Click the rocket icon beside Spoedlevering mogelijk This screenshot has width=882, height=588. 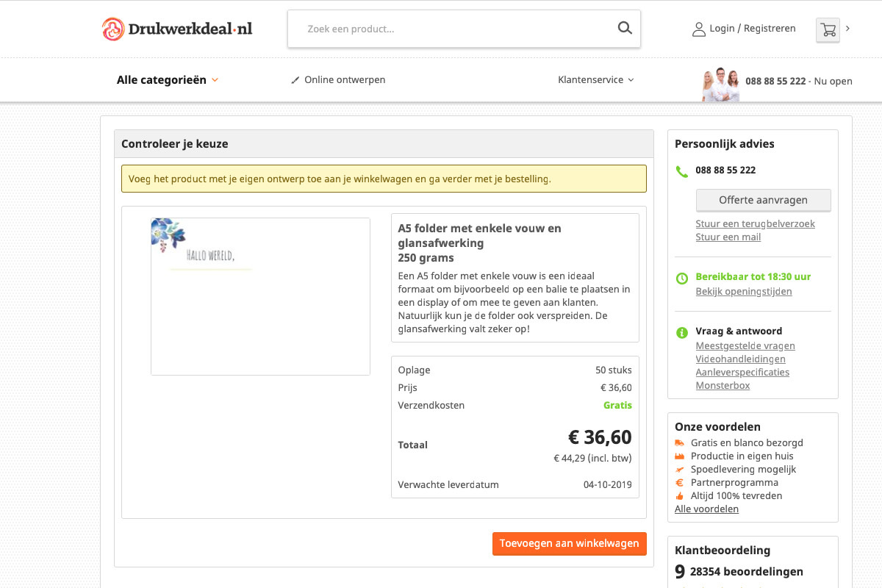[x=680, y=469]
